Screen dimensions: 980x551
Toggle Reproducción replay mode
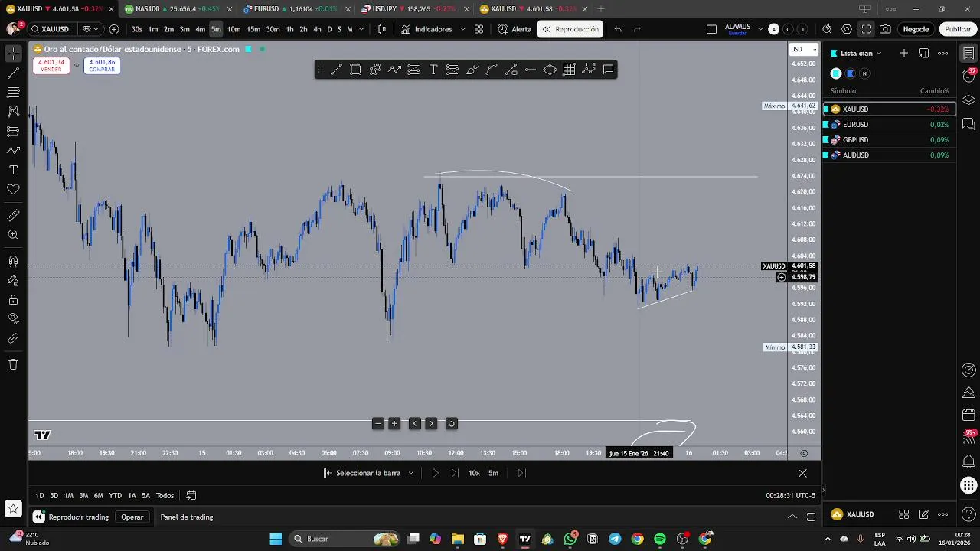(570, 29)
